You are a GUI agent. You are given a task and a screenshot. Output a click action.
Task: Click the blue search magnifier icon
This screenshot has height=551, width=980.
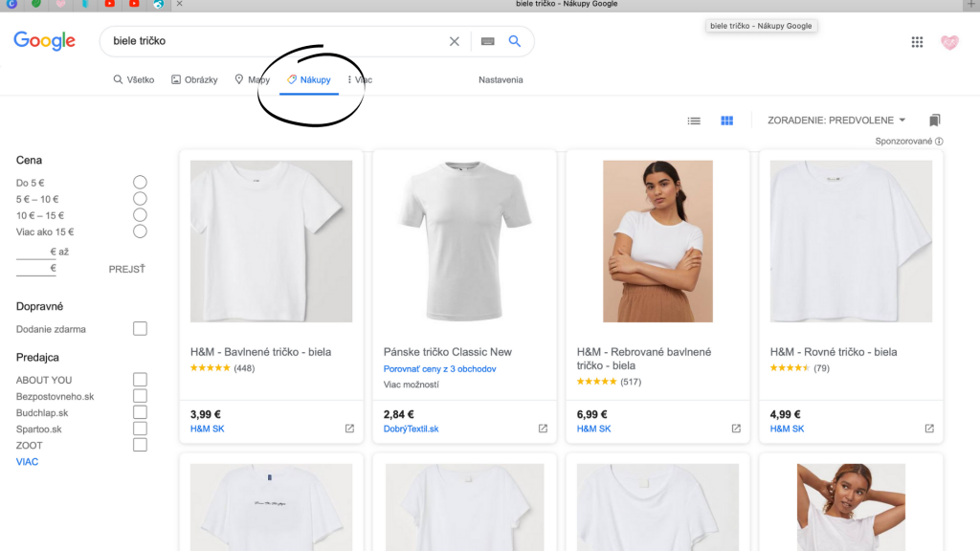point(514,41)
